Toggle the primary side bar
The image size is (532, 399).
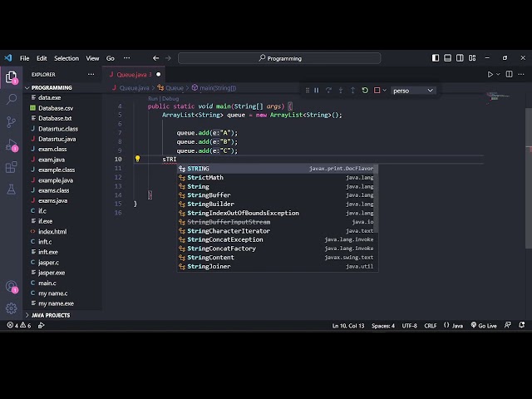436,58
